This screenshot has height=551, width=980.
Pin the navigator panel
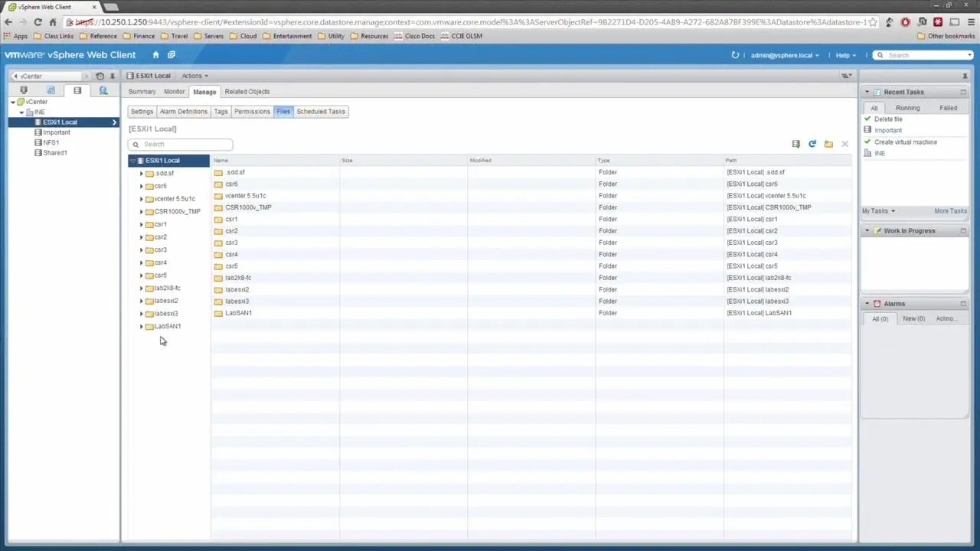[113, 77]
